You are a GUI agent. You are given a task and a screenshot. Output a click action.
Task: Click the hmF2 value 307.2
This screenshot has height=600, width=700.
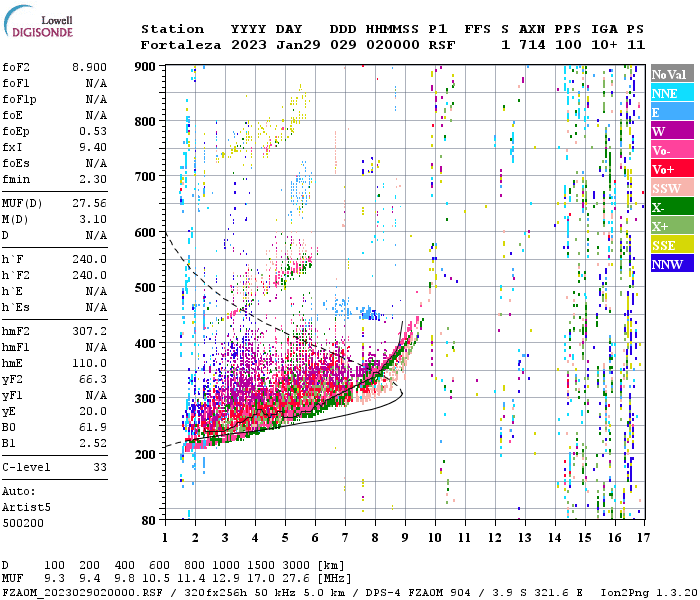click(x=89, y=331)
